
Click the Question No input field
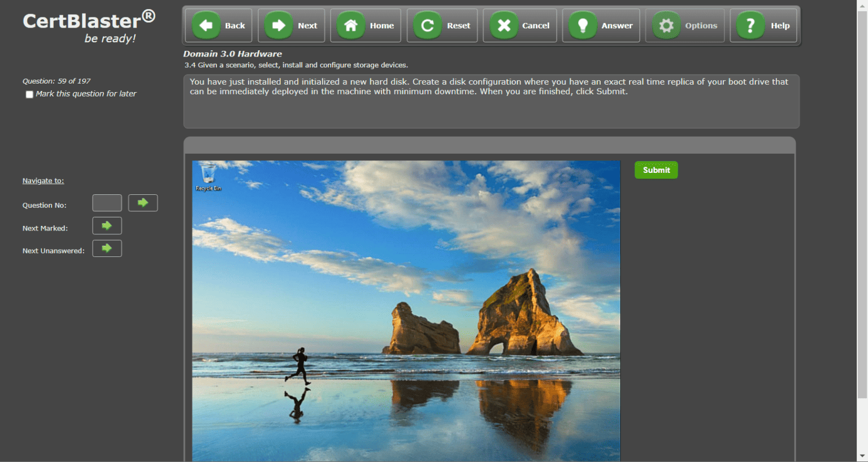pyautogui.click(x=107, y=203)
